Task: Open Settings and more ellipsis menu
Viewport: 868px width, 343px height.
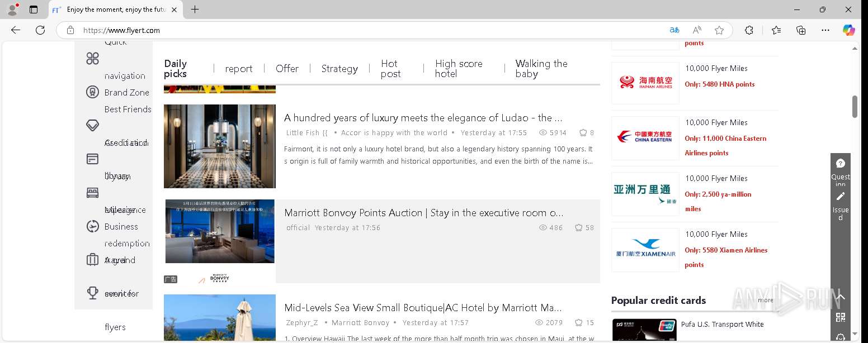Action: click(x=825, y=30)
